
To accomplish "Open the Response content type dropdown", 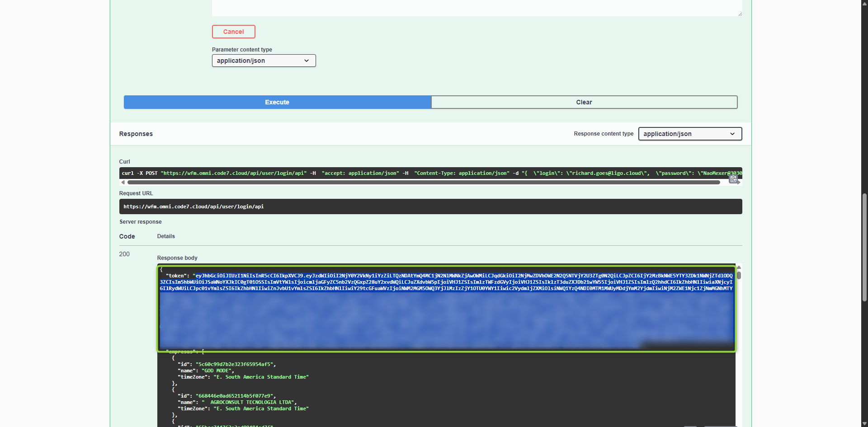I will [x=689, y=134].
